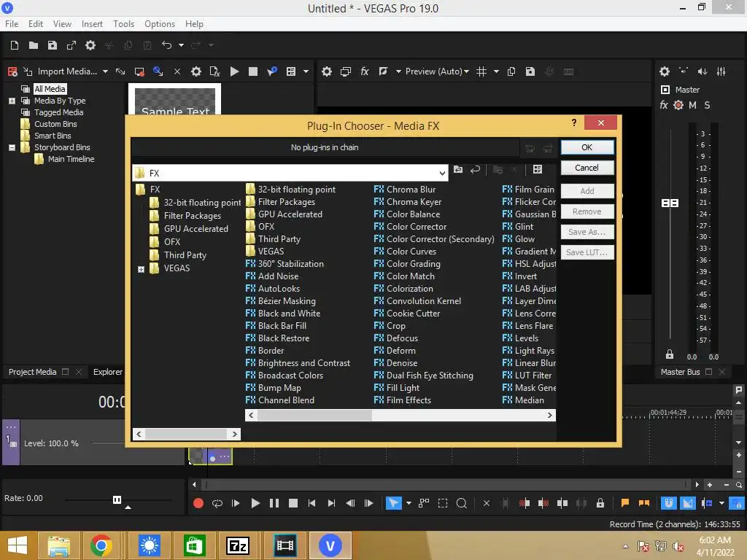Save the project with disk icon
This screenshot has width=747, height=560.
click(x=53, y=45)
